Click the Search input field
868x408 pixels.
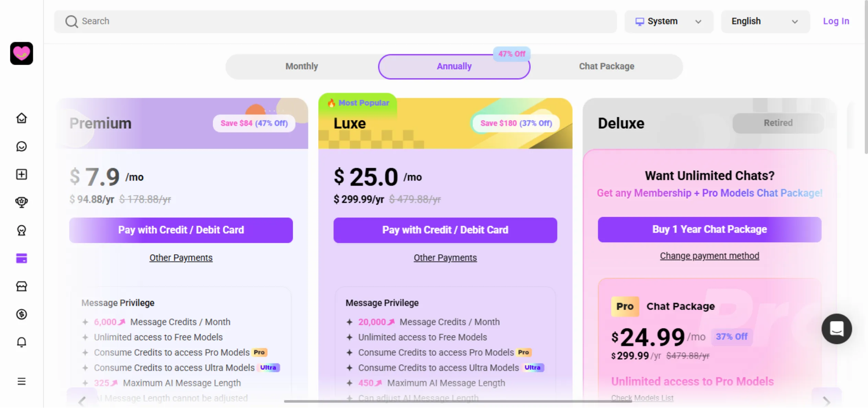click(x=335, y=21)
